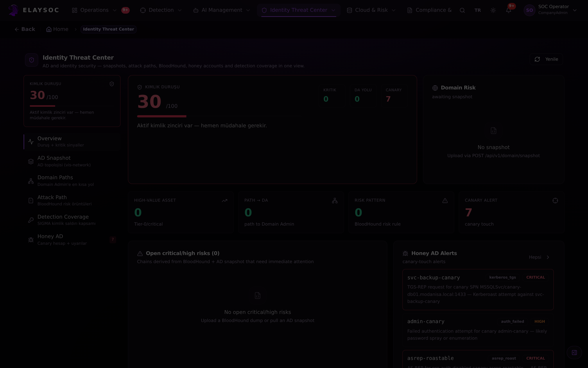
Task: Open the svc-backup-canary alert card
Action: point(478,290)
